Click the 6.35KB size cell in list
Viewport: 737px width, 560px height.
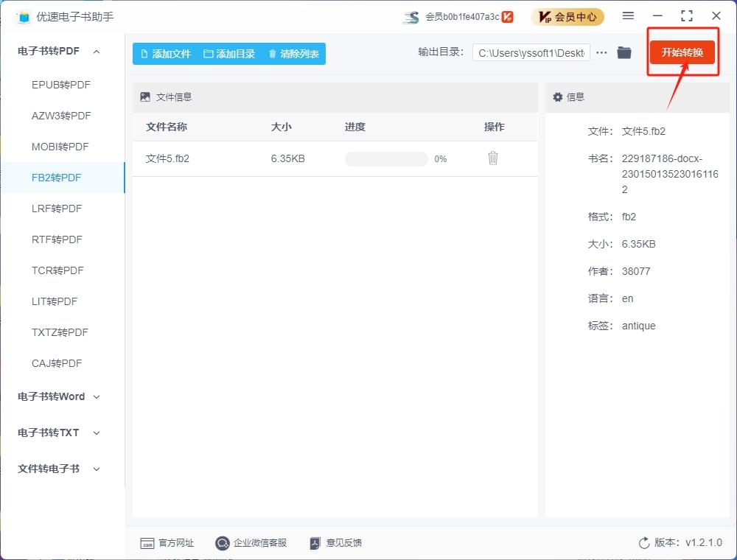click(287, 159)
